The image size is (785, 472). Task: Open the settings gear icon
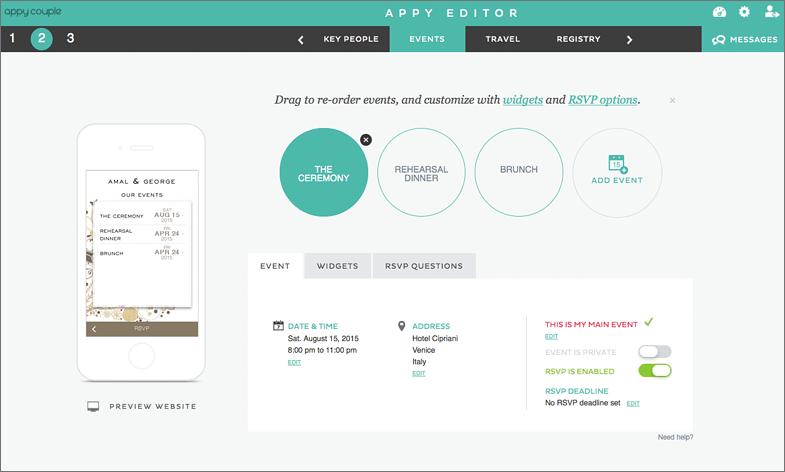[x=744, y=12]
